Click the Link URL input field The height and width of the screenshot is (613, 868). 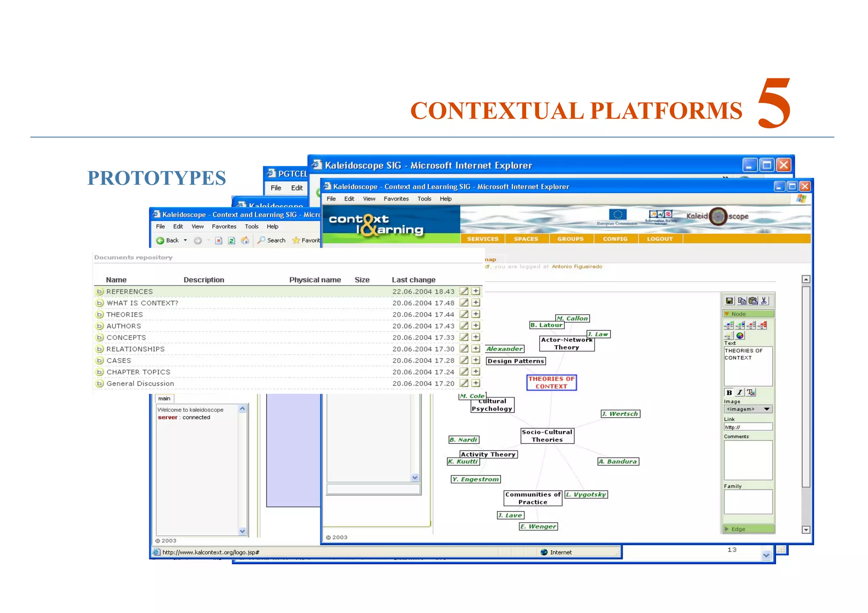[748, 427]
